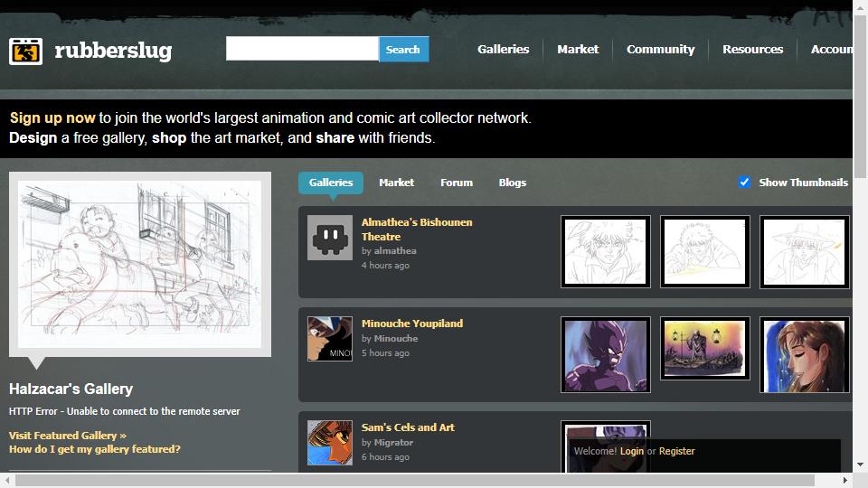Open second Almathea sketch thumbnail

[x=705, y=252]
